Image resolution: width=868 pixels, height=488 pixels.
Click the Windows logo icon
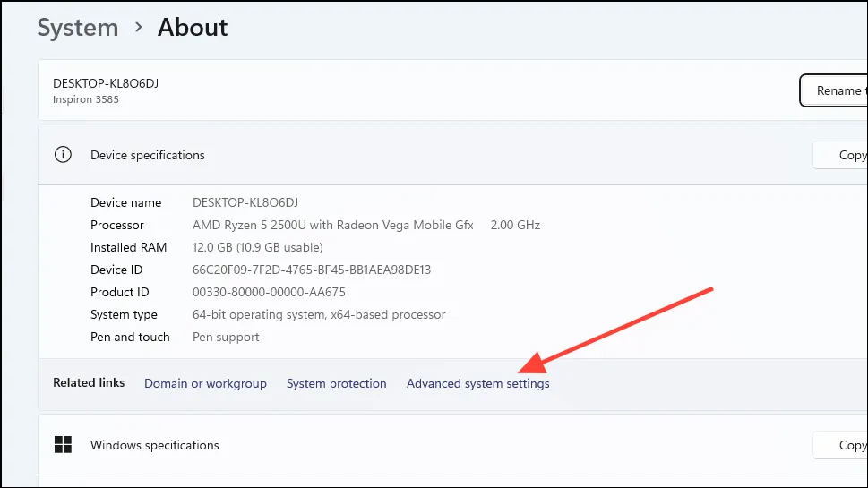coord(63,445)
